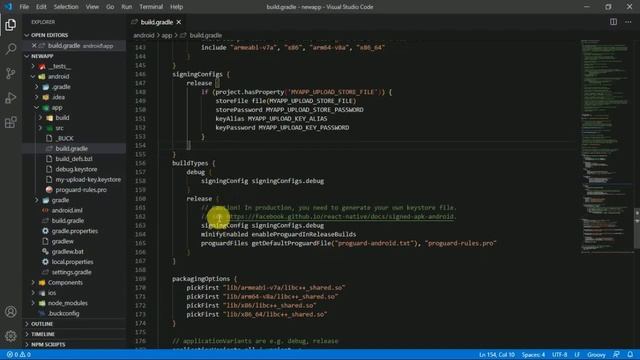
Task: Collapse the android folder
Action: point(74,76)
